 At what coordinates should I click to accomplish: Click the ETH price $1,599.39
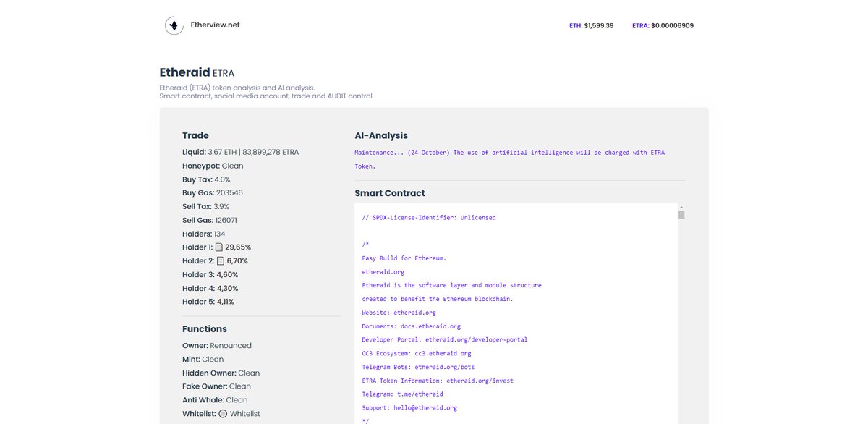coord(599,25)
